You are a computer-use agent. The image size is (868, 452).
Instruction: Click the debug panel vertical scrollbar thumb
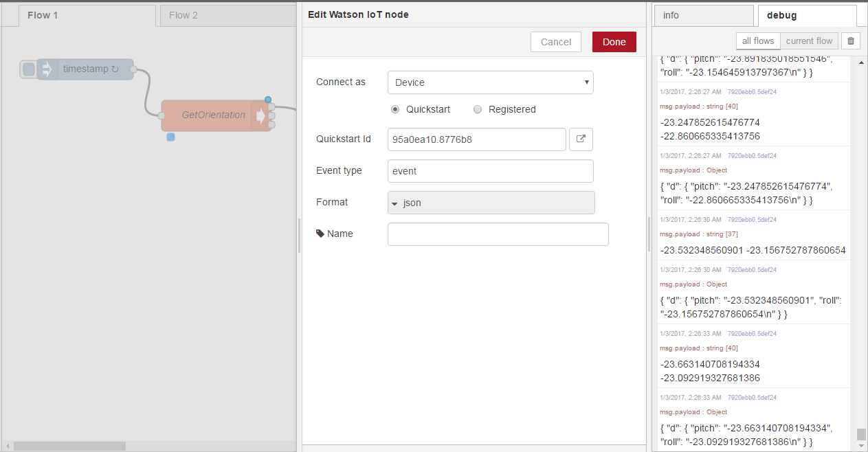pyautogui.click(x=861, y=435)
